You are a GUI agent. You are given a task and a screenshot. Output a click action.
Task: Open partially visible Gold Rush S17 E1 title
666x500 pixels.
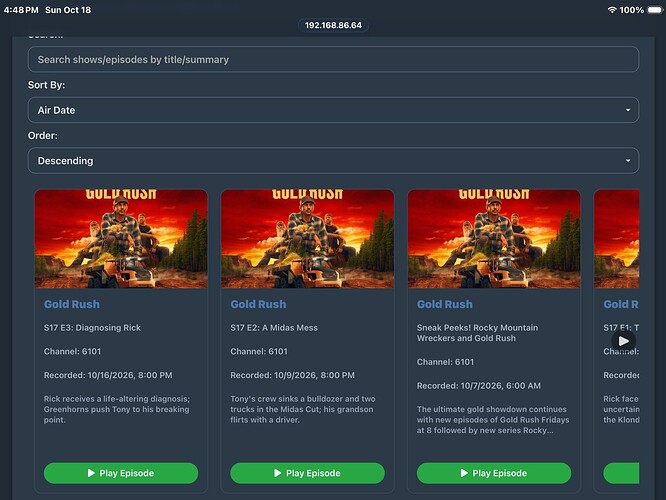pyautogui.click(x=621, y=304)
